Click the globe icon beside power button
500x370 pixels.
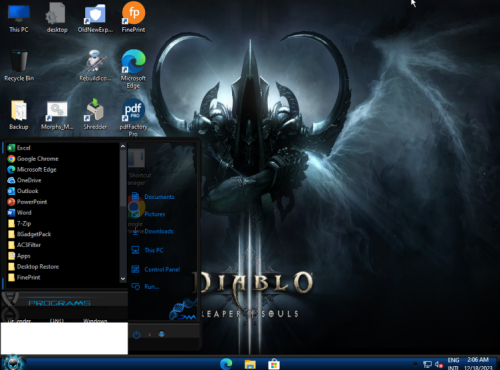tap(162, 334)
